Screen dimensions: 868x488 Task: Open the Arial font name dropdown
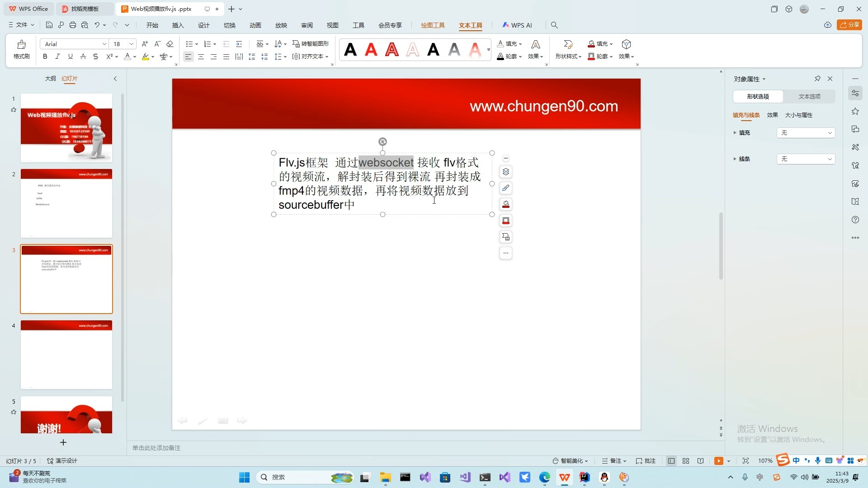coord(104,44)
